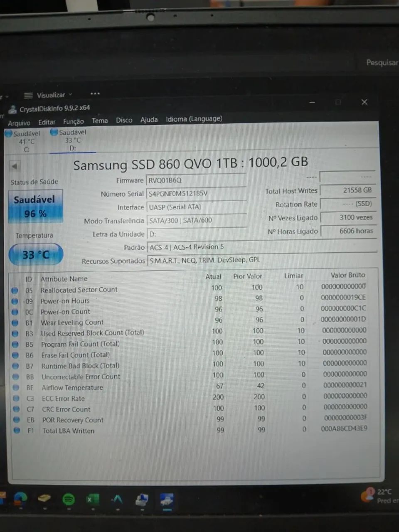Open the Função menu
Image resolution: width=399 pixels, height=532 pixels.
tap(74, 121)
